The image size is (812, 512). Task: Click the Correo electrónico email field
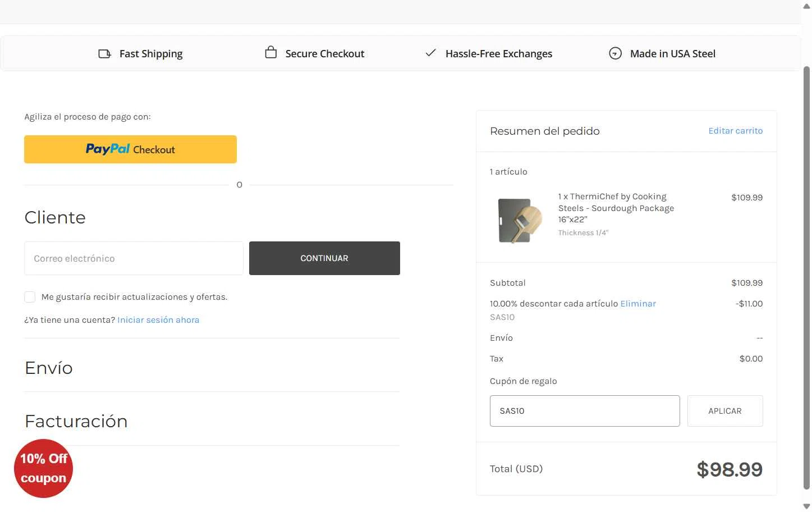[134, 258]
